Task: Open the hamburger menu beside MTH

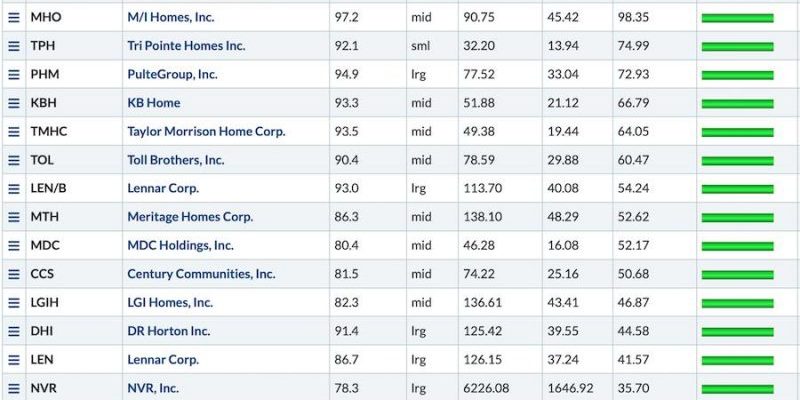Action: [x=14, y=217]
